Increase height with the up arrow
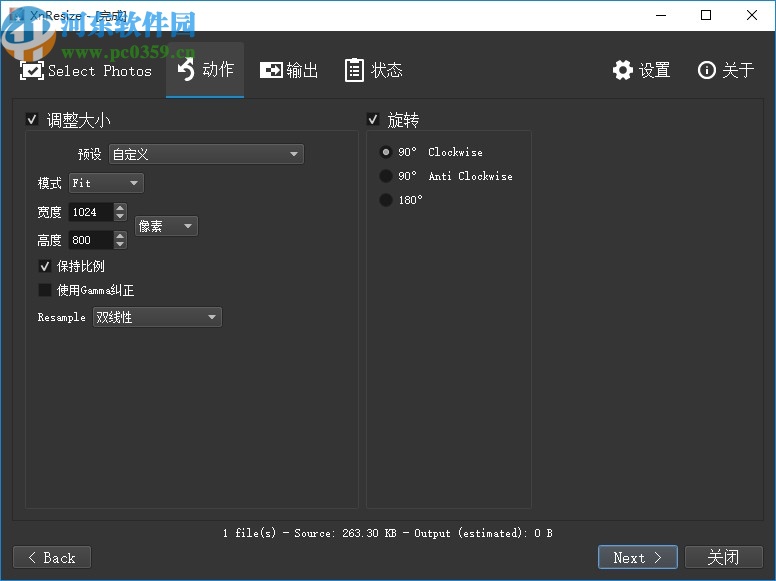 coord(120,236)
